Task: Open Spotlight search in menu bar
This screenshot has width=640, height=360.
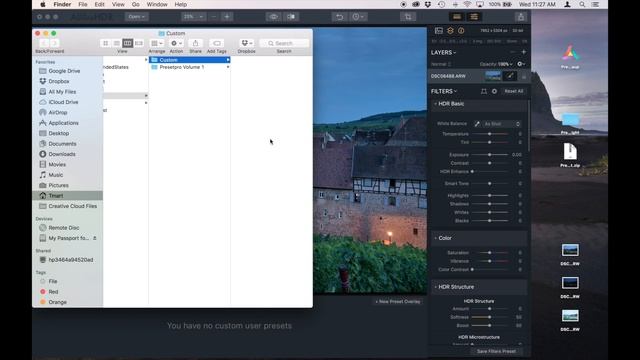Action: click(x=582, y=4)
